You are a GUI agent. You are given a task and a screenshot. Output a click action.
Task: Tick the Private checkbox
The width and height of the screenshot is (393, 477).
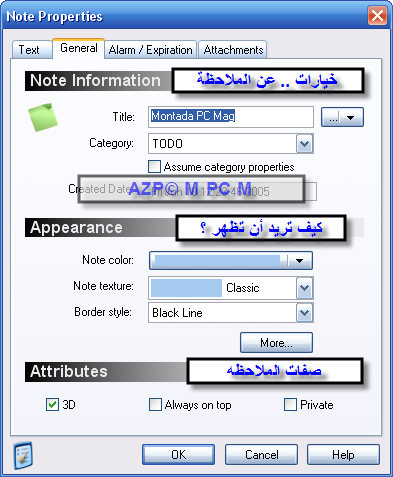click(x=290, y=404)
